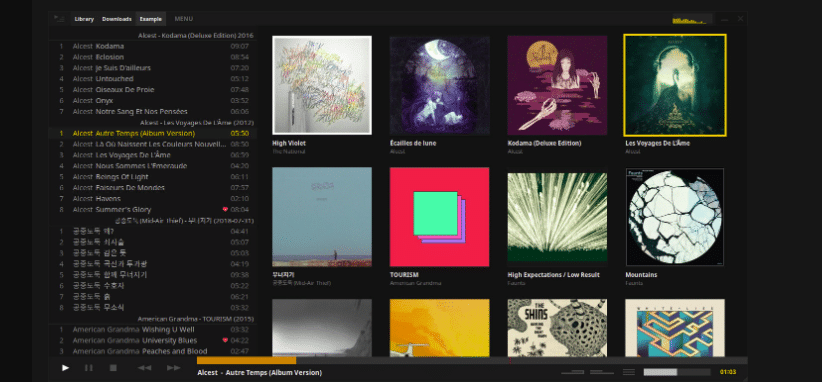This screenshot has width=822, height=382.
Task: Click the now playing title Alcest - Autre Temps
Action: (259, 373)
